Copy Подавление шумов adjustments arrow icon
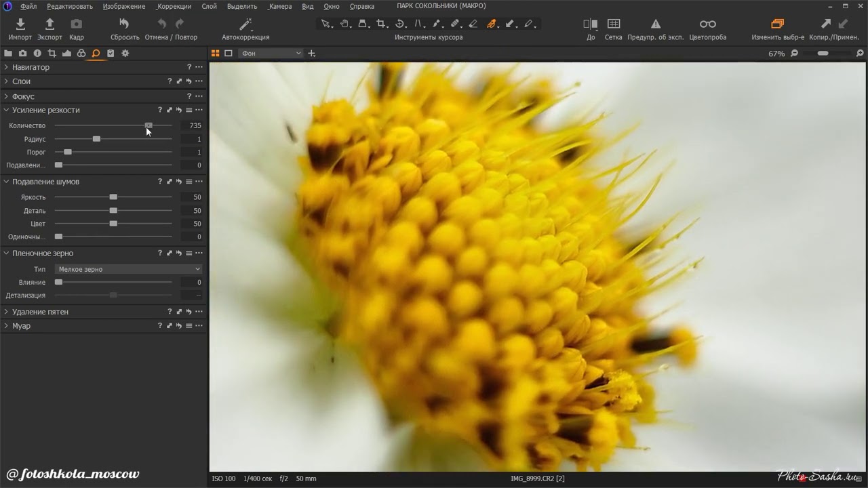The width and height of the screenshot is (868, 488). point(170,182)
